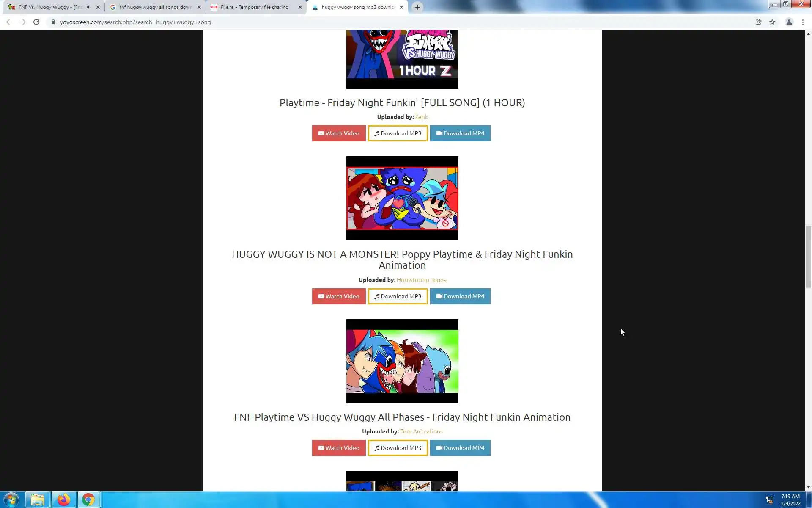Open Chrome's three-dot menu
Screen dimensions: 812x508
[803, 22]
